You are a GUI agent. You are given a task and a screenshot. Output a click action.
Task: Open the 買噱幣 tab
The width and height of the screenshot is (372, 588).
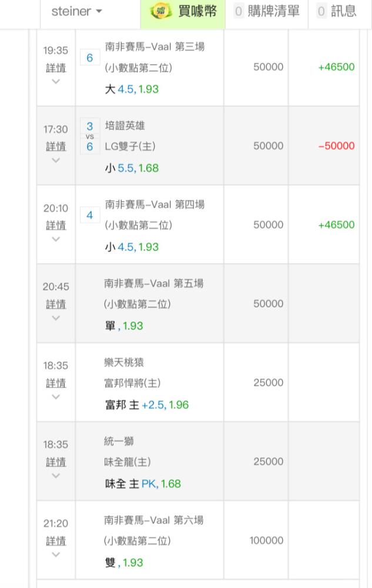point(183,11)
